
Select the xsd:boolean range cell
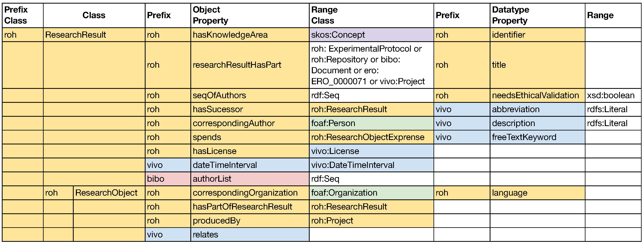(611, 95)
